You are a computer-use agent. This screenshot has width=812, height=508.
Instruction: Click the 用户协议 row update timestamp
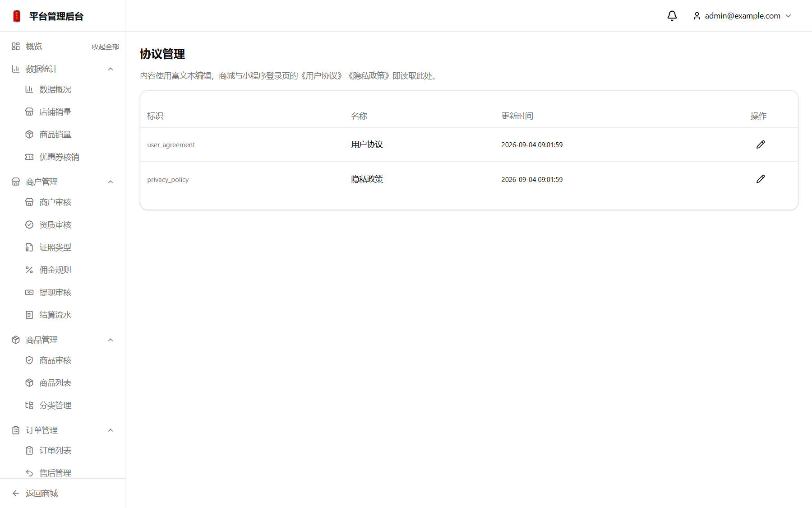532,144
